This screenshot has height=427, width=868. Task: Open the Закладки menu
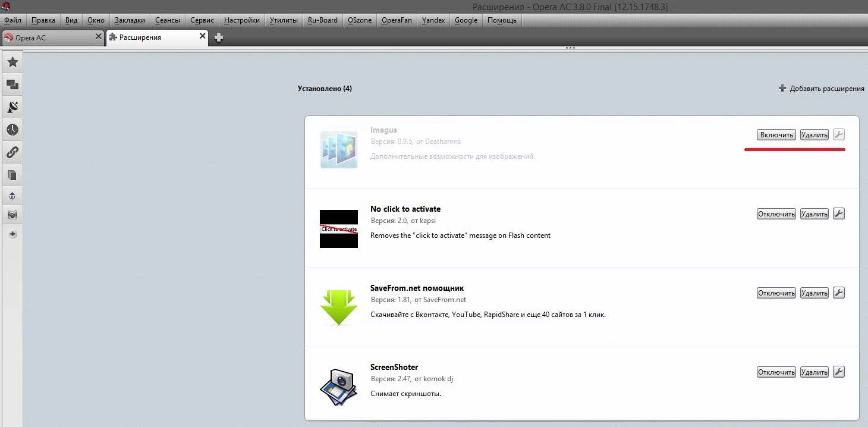130,20
